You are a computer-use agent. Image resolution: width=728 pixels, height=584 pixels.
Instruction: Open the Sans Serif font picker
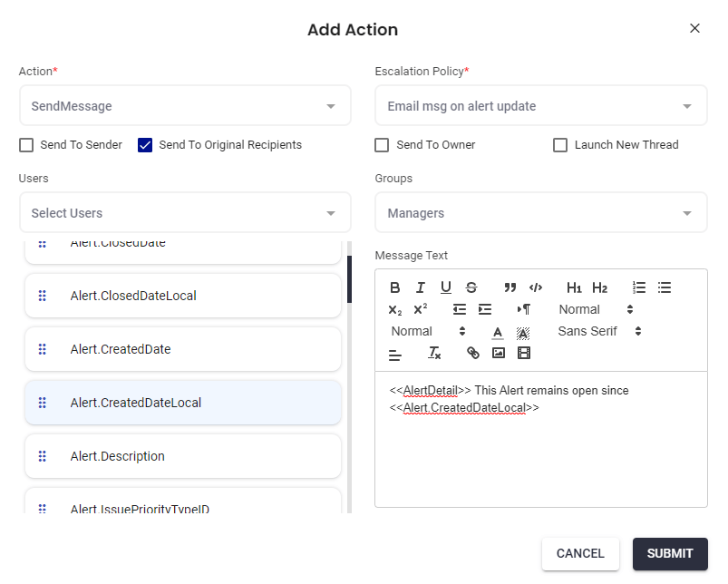click(x=599, y=332)
